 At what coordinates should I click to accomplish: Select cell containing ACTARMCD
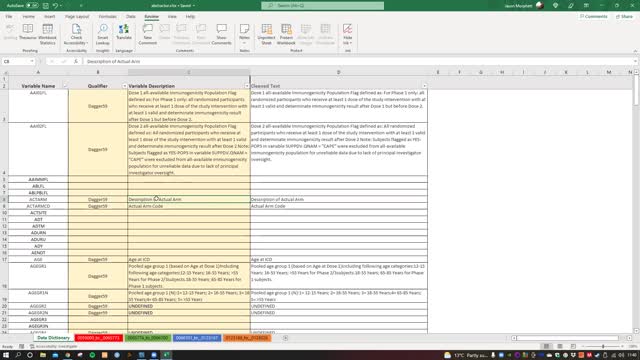(38, 206)
